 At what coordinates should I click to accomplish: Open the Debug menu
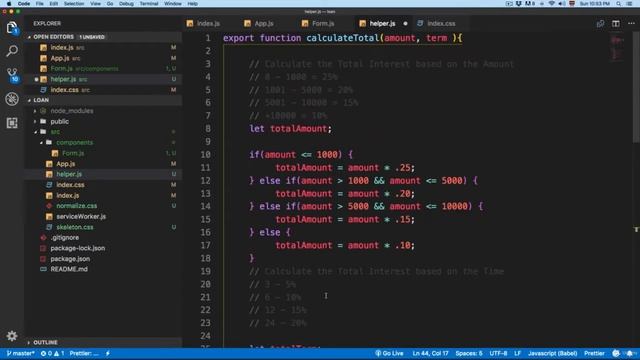point(126,4)
